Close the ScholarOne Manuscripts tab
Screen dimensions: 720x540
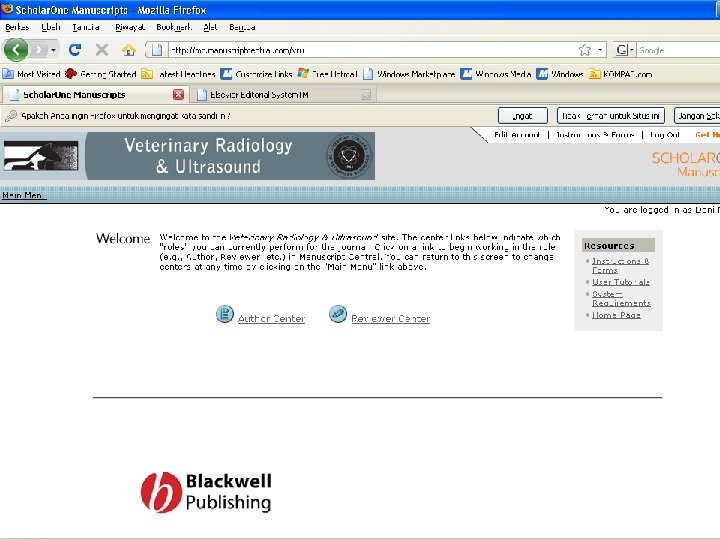coord(178,95)
